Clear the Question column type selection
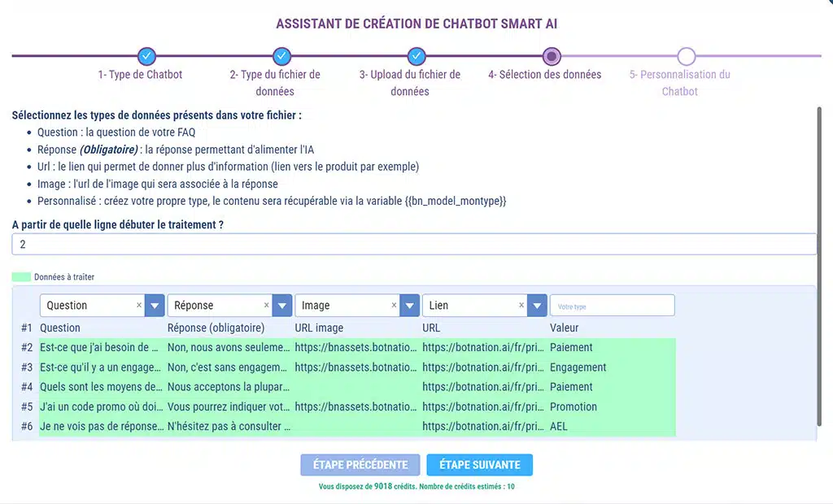The height and width of the screenshot is (504, 833). point(139,306)
